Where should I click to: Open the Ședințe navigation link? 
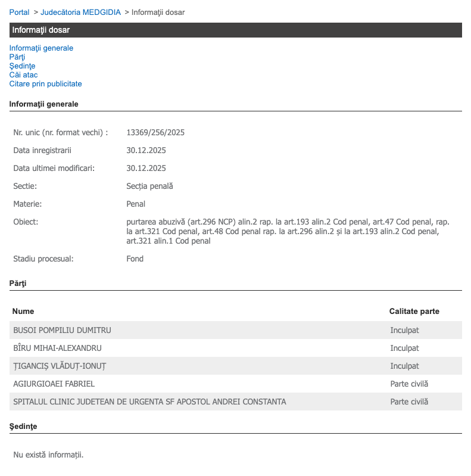click(22, 66)
